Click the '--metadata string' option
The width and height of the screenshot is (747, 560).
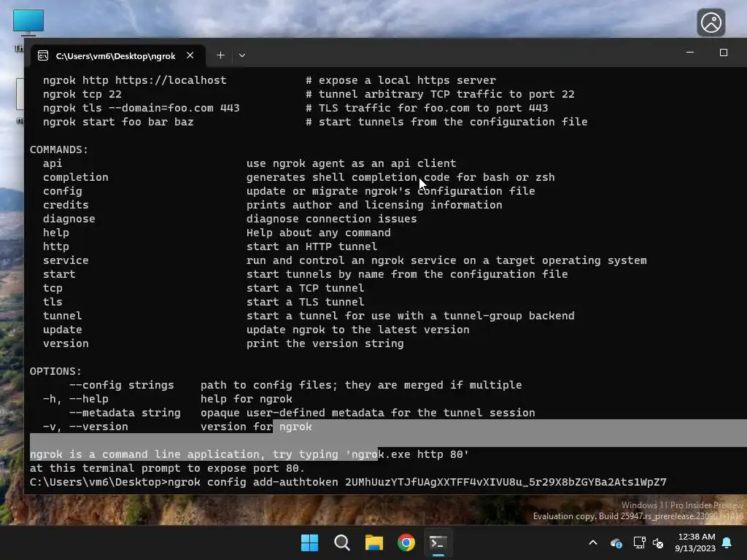pos(125,413)
